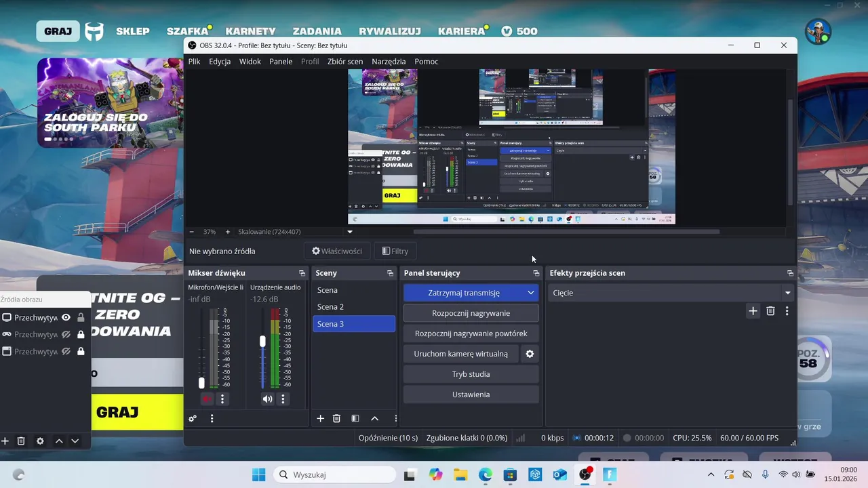Viewport: 868px width, 488px height.
Task: Open Microsoft Edge from the taskbar
Action: point(486,475)
